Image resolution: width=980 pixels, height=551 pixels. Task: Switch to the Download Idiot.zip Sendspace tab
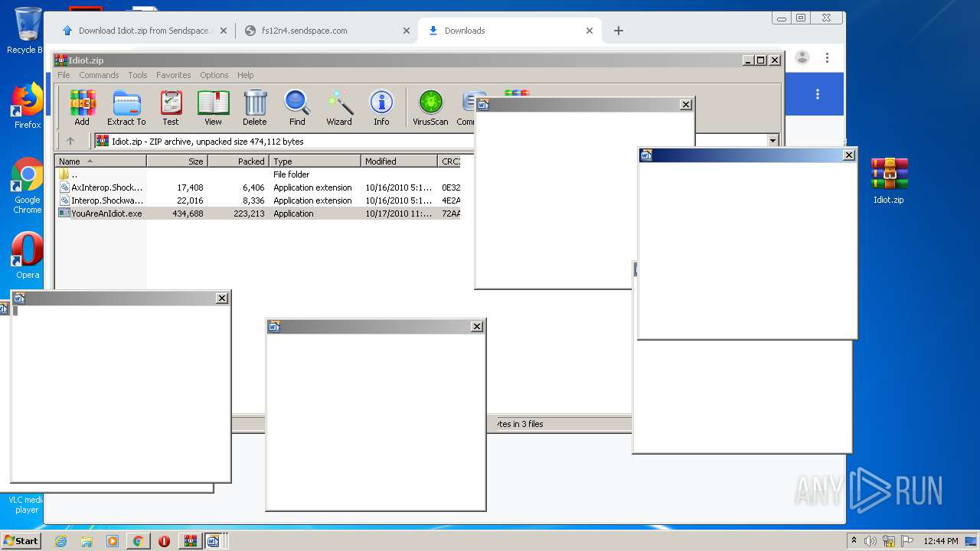[x=145, y=31]
